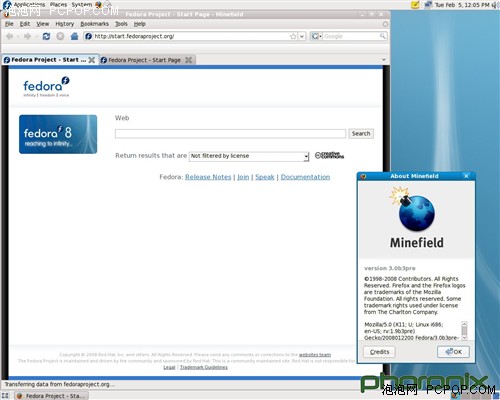Image resolution: width=500 pixels, height=400 pixels.
Task: Open the URL history dropdown arrow
Action: [x=302, y=36]
